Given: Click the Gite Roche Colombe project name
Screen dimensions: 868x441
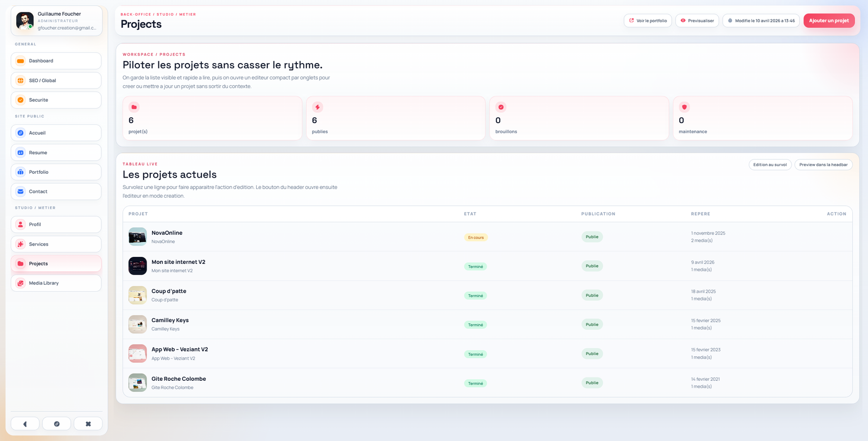Looking at the screenshot, I should pyautogui.click(x=178, y=379).
